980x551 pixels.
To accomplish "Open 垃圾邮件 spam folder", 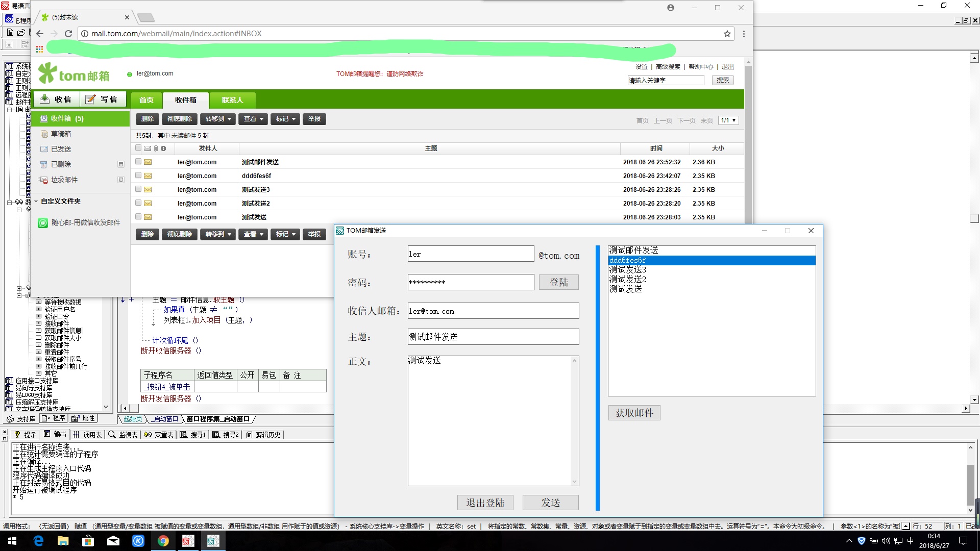I will (x=64, y=180).
